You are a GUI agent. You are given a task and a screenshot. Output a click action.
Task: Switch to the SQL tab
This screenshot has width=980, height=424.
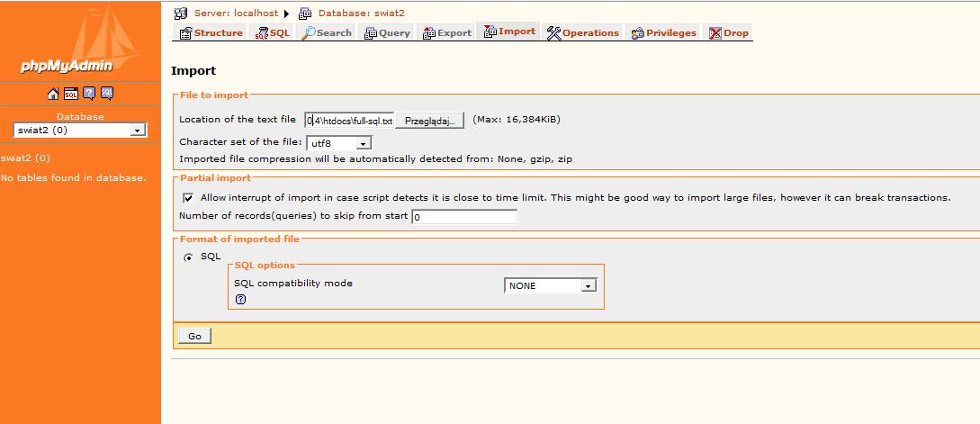[x=273, y=33]
